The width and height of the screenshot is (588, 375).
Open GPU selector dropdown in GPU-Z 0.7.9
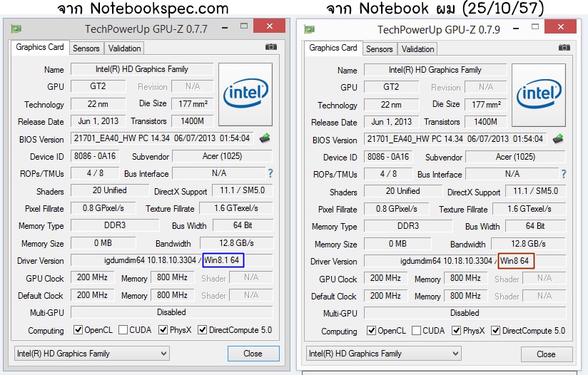[384, 354]
